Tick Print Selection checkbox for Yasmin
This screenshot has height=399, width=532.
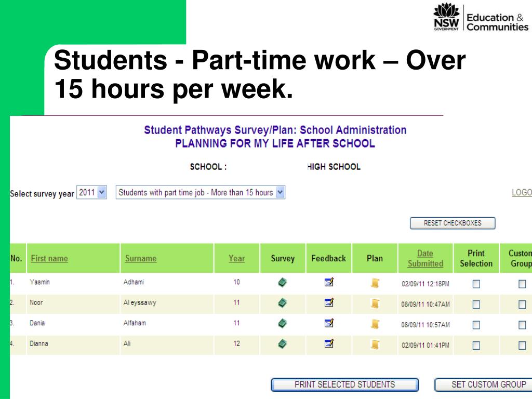[476, 284]
